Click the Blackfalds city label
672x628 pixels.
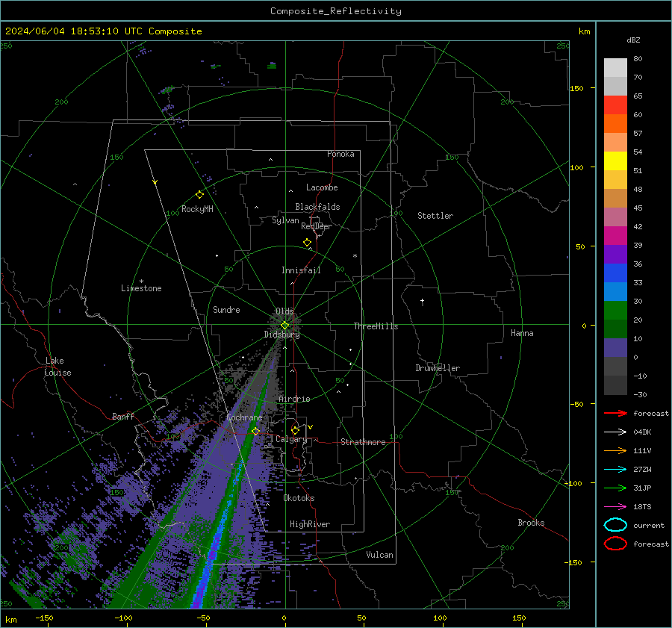point(317,207)
